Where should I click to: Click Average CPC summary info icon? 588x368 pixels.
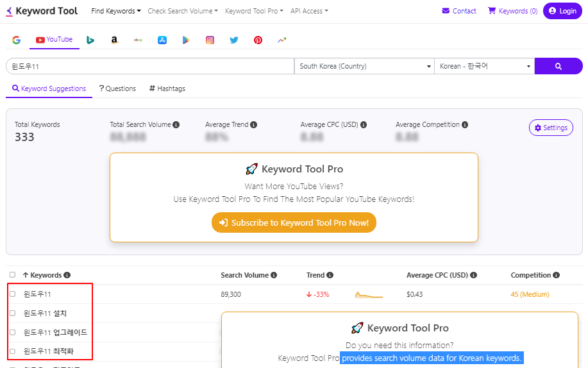[364, 124]
